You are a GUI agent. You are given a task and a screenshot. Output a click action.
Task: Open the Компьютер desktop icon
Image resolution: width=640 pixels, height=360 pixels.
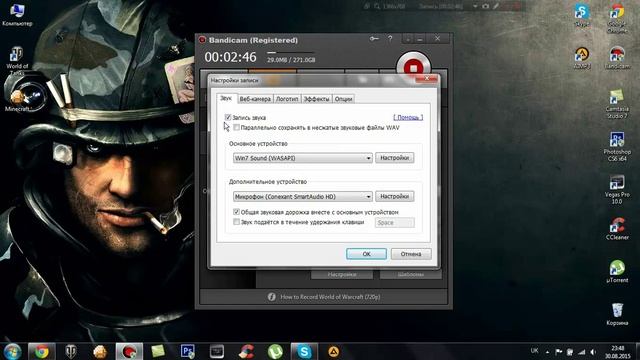(x=17, y=14)
